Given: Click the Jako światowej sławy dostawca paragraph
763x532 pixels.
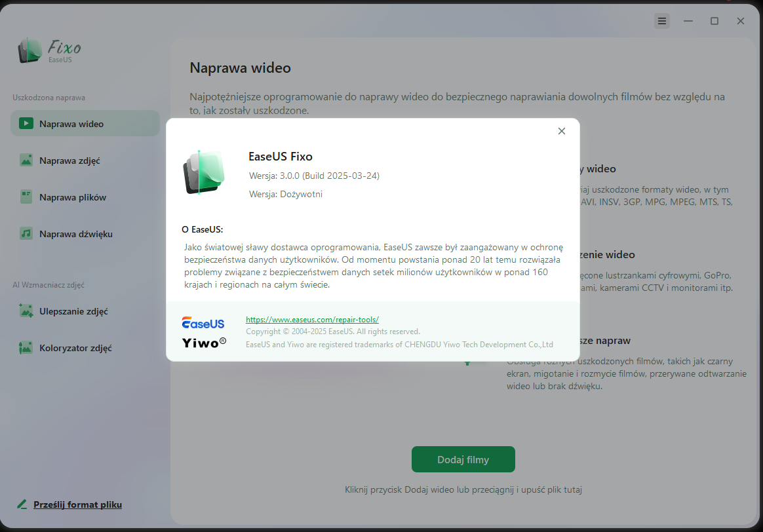Looking at the screenshot, I should (x=373, y=266).
